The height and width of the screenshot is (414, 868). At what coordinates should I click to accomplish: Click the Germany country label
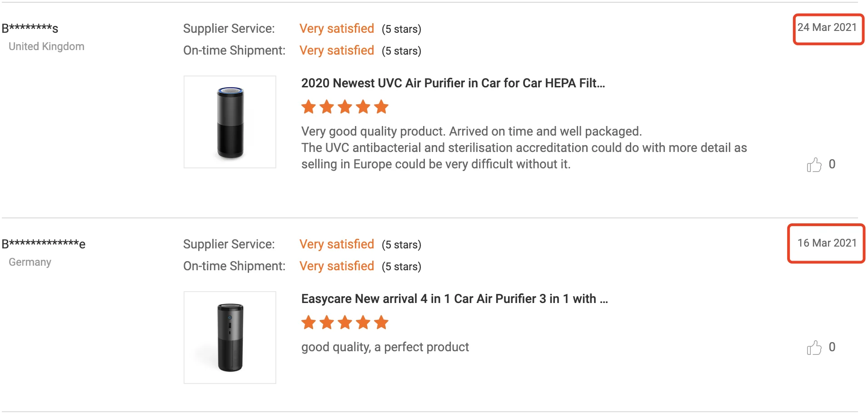30,262
